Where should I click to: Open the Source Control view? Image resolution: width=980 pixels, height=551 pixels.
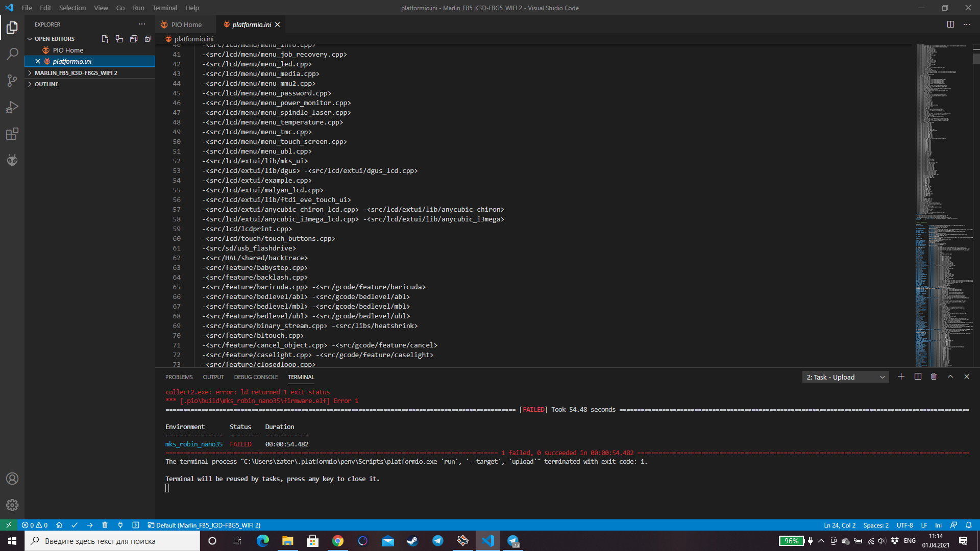click(x=12, y=80)
